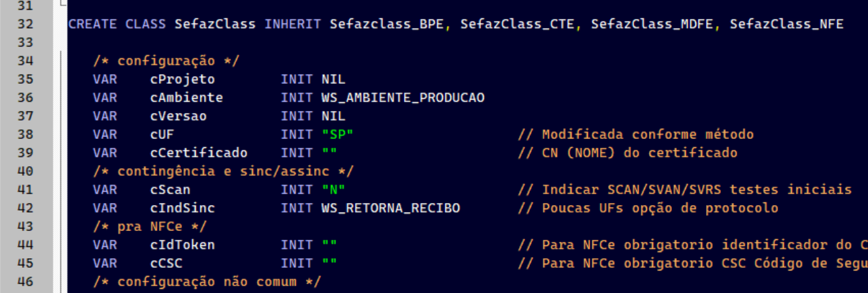The width and height of the screenshot is (868, 293).
Task: Click the cIdToken variable name
Action: click(182, 245)
